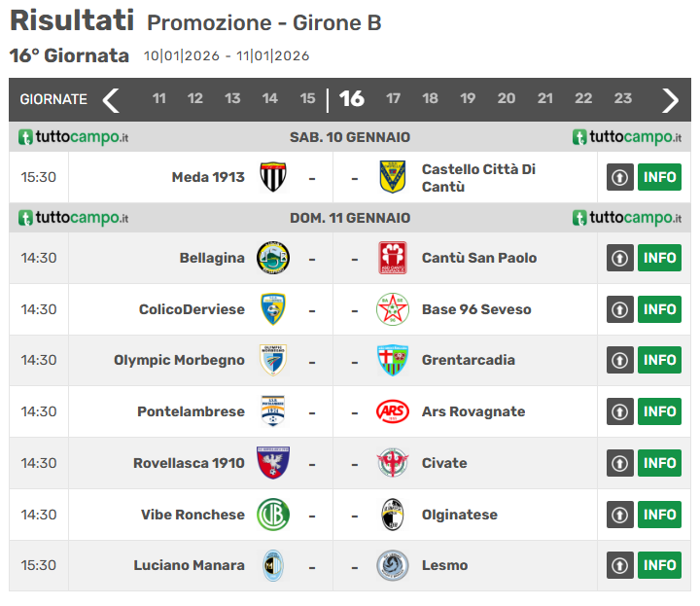Click the Rovellasca 1910 shield crest

point(272,463)
